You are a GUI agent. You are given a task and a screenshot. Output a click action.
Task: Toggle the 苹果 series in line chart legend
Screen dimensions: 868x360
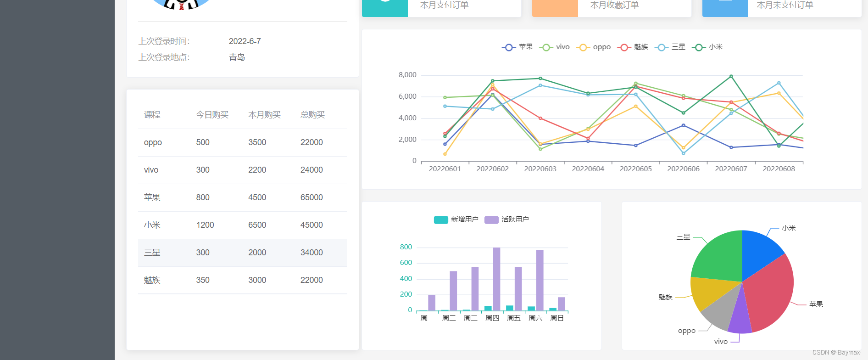(517, 47)
